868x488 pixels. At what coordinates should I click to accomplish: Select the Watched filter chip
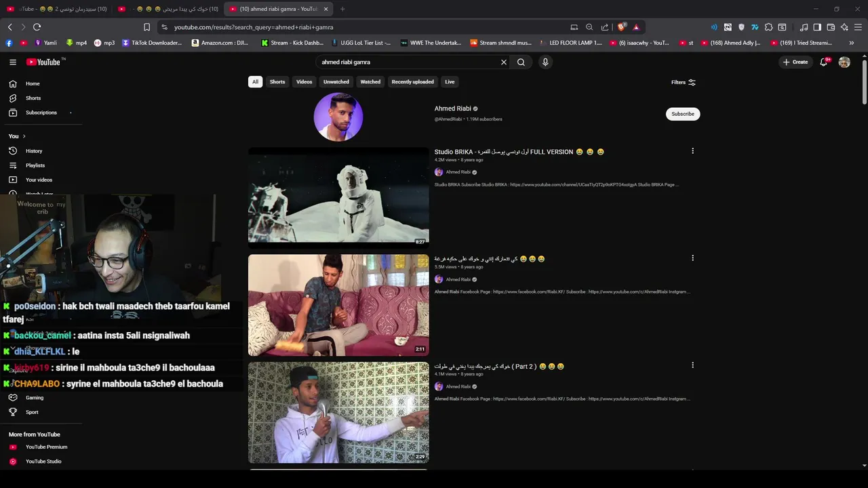click(x=370, y=82)
